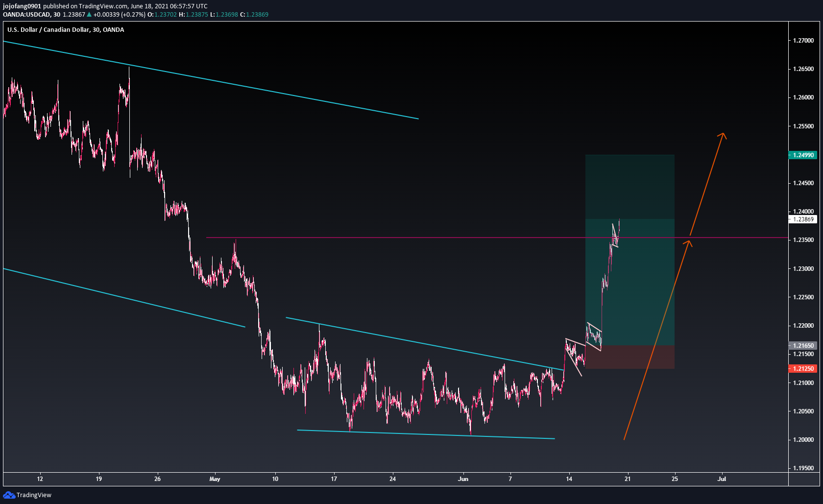The image size is (823, 504).
Task: Click the 1.22500 price axis label
Action: [803, 297]
